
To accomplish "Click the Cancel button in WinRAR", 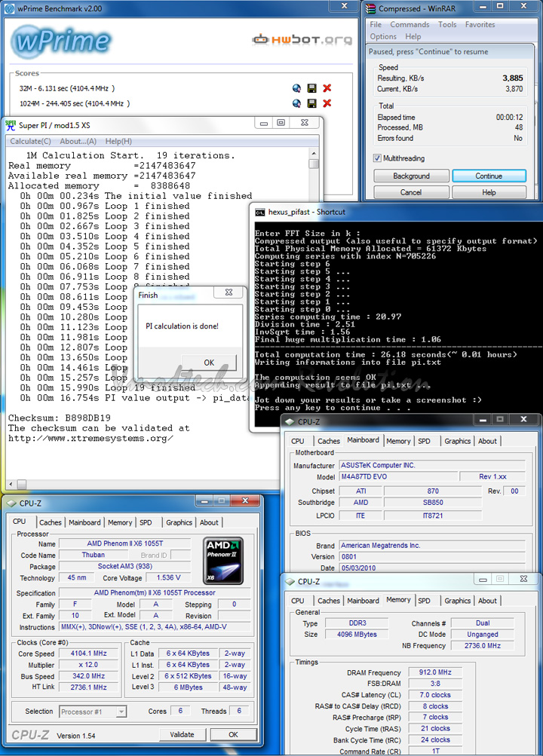I will (x=411, y=192).
